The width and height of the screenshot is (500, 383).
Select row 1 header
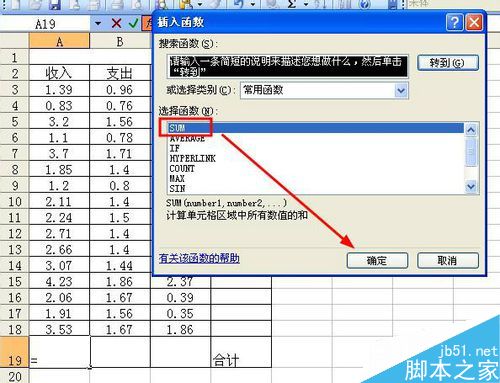(14, 58)
